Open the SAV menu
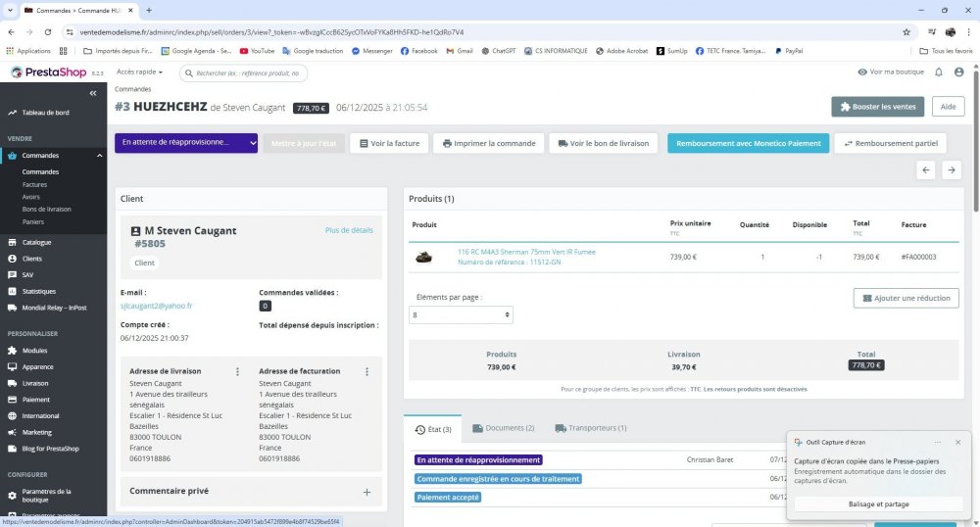The height and width of the screenshot is (527, 980). tap(27, 274)
